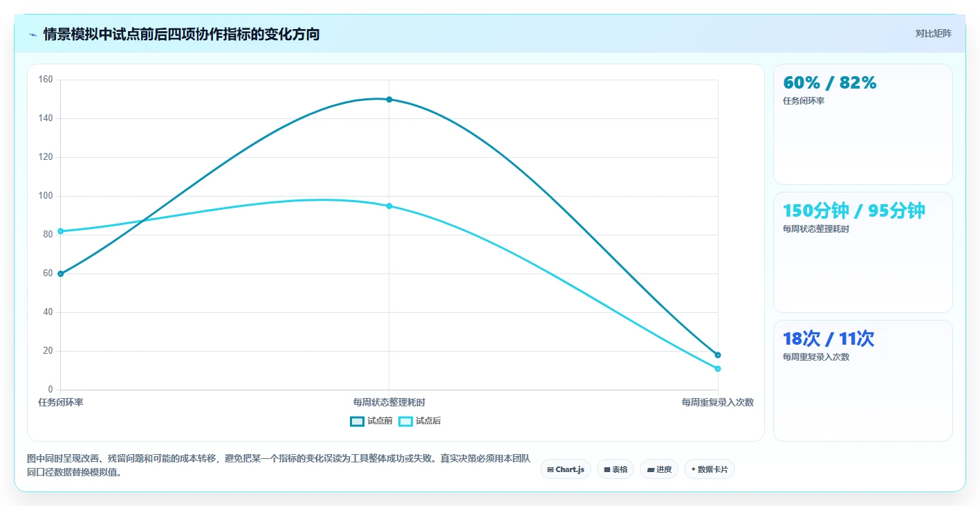
Task: Click the 每周状态整理耗时 caption in second card
Action: tap(815, 229)
